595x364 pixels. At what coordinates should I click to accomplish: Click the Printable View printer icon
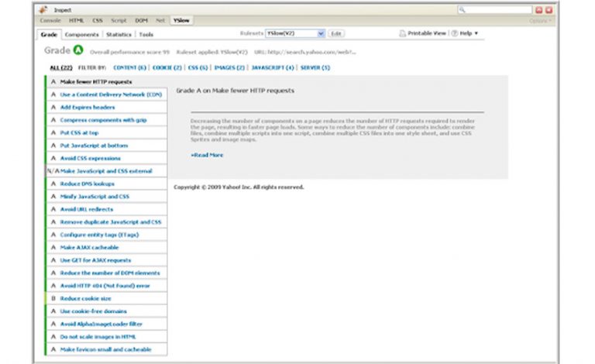(x=402, y=34)
